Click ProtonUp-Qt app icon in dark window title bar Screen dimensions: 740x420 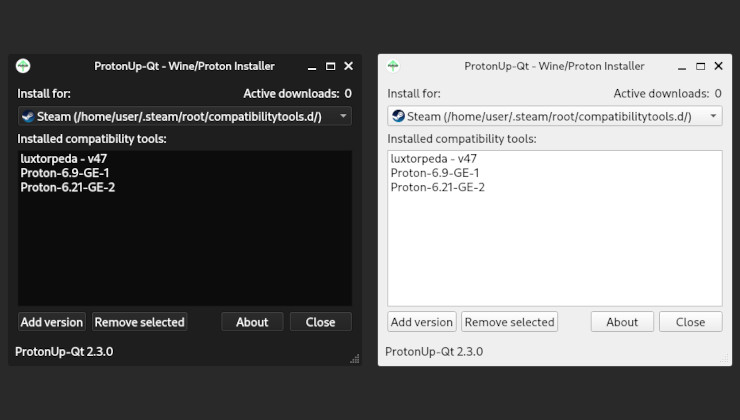[23, 66]
